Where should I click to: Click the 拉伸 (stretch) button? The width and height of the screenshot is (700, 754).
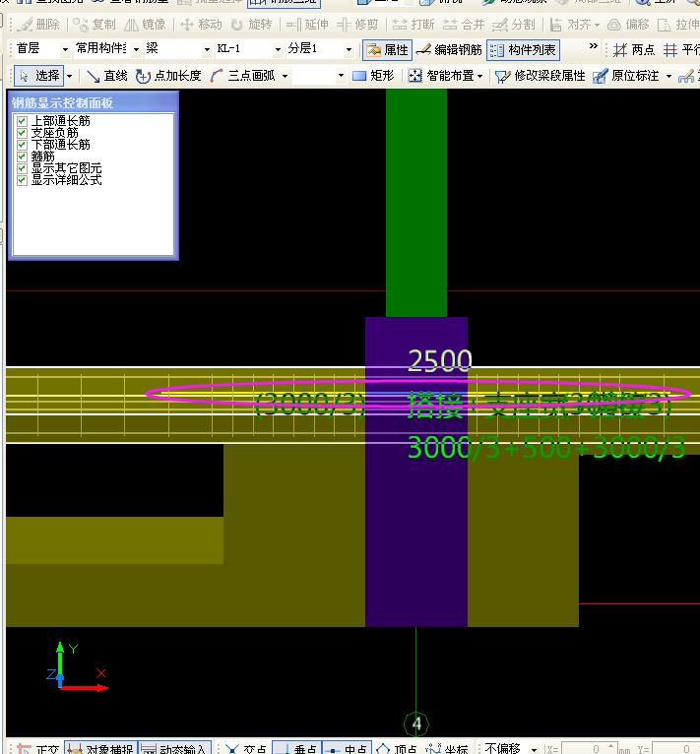678,24
